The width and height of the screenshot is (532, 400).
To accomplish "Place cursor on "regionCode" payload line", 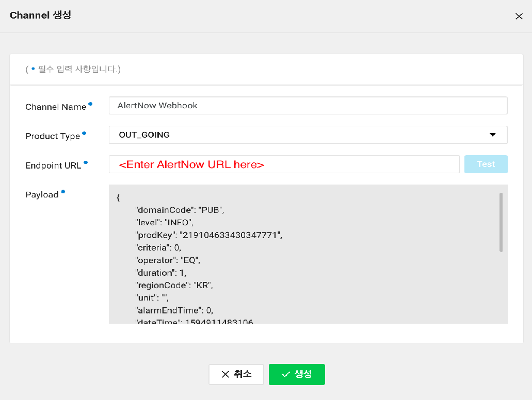I will [x=174, y=285].
